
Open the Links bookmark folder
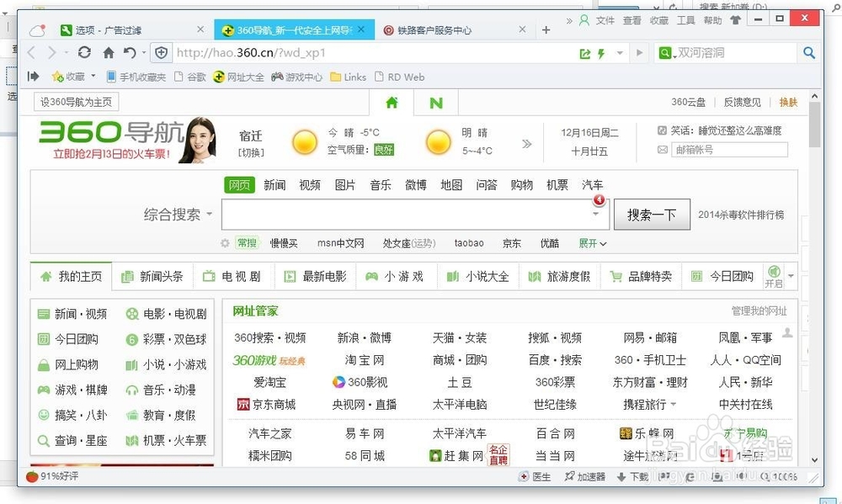click(349, 77)
